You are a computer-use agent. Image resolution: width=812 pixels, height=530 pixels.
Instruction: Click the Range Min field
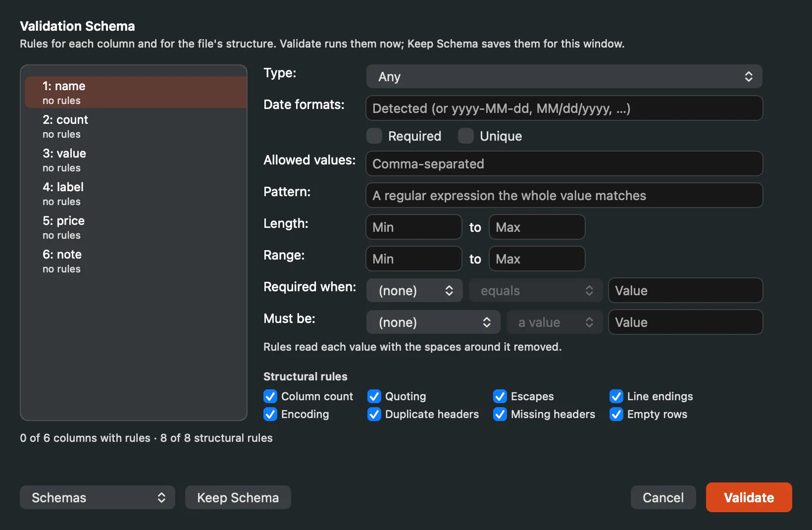point(414,259)
